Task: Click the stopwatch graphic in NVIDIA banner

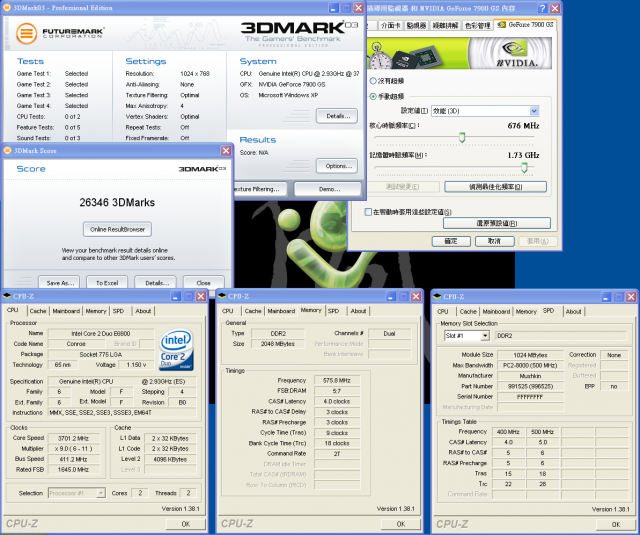Action: tap(380, 55)
